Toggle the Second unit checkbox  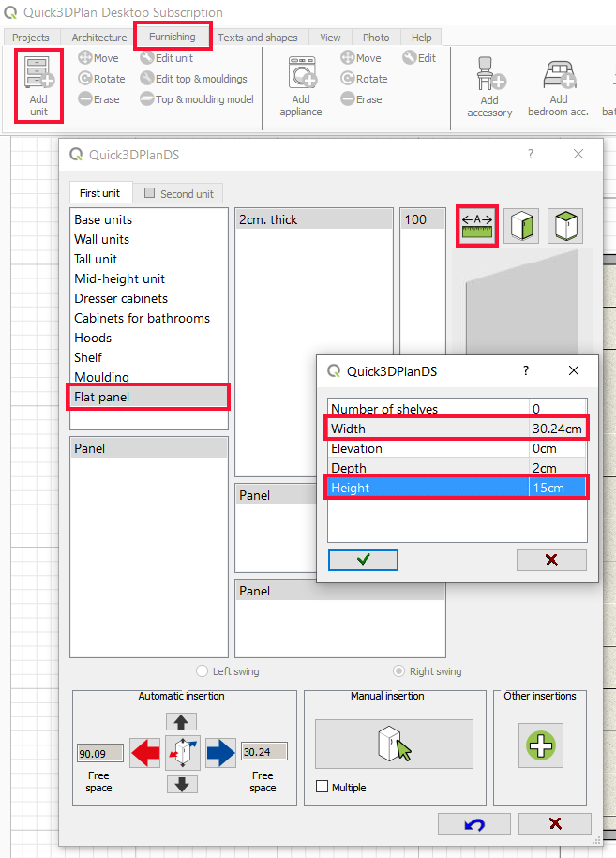(x=149, y=193)
